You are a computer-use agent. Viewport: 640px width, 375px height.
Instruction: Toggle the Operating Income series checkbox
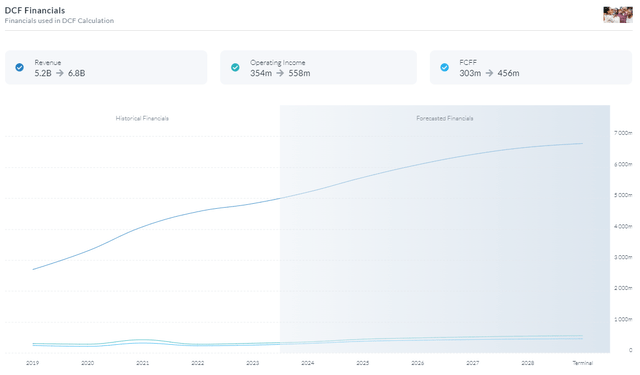point(235,67)
